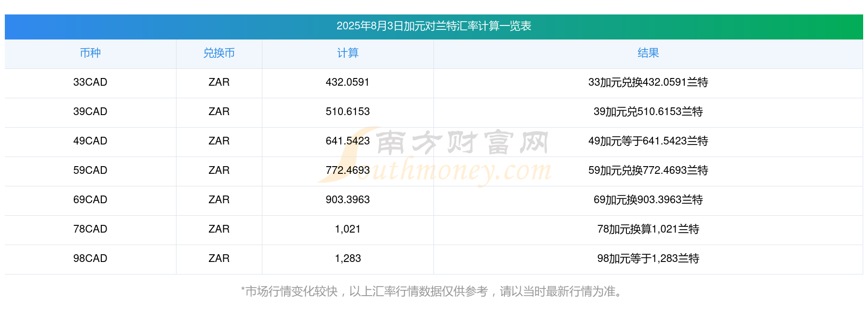
Task: Click the table title 2025年8月3日加元对兰特汇率计算一览表
Action: coord(434,26)
